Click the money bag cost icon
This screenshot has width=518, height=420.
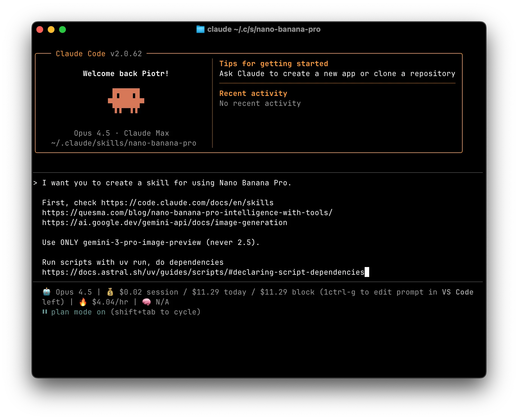pyautogui.click(x=110, y=292)
